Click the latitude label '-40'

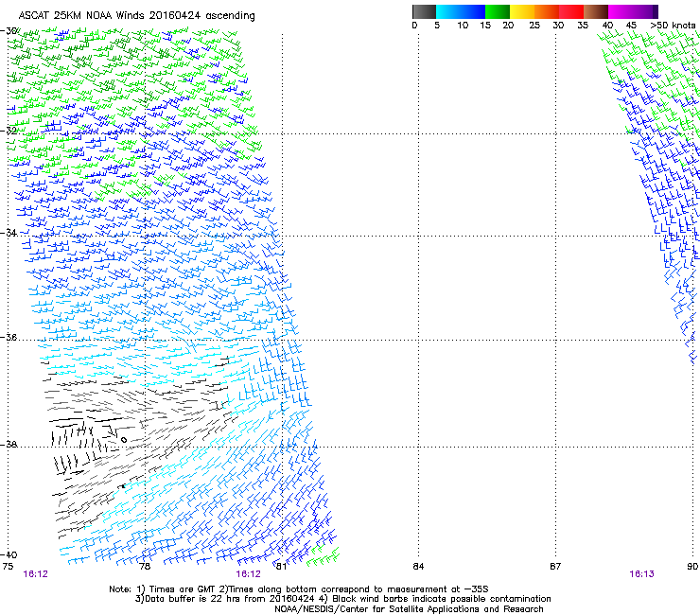tap(9, 555)
